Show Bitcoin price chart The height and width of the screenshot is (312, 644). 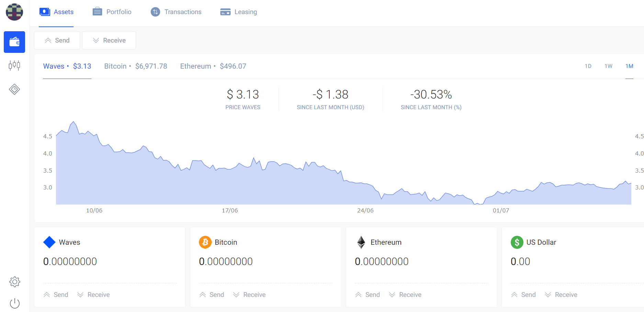point(136,66)
